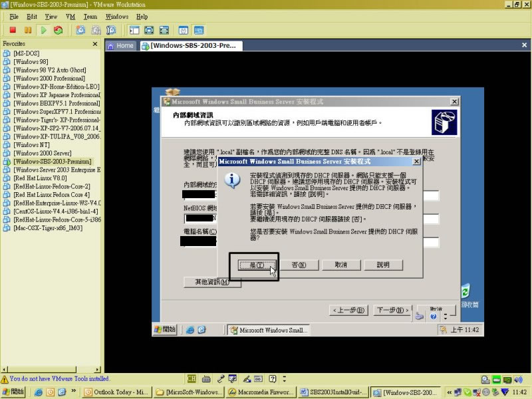Screen dimensions: 532x399
Task: Click the Recycle Bin icon on guest desktop
Action: (465, 291)
